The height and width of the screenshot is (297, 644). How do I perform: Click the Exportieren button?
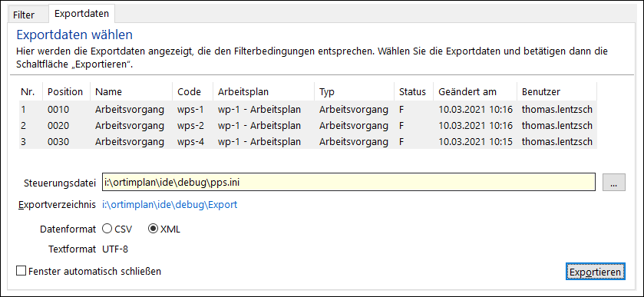point(595,272)
